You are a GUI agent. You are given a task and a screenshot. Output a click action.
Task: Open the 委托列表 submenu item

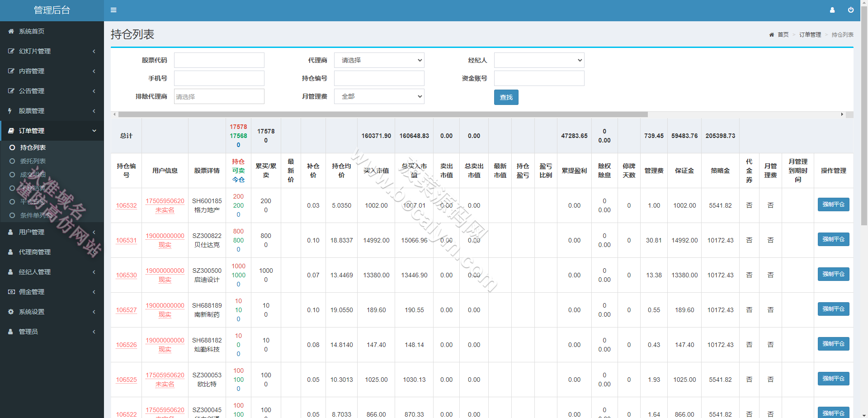pyautogui.click(x=33, y=161)
